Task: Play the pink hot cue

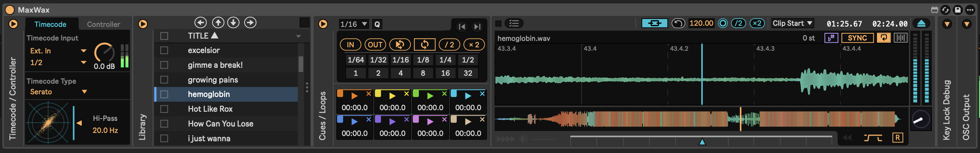Action: coord(430,122)
